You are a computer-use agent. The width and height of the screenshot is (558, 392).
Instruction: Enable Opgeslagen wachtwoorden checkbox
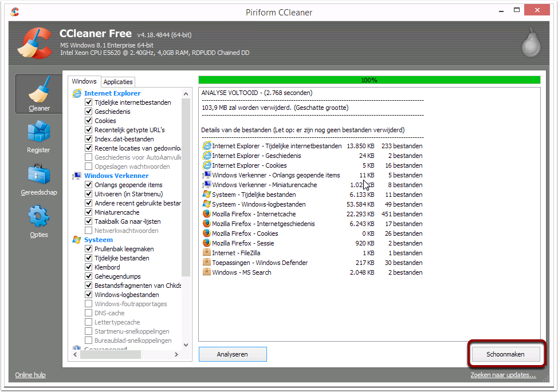point(89,167)
